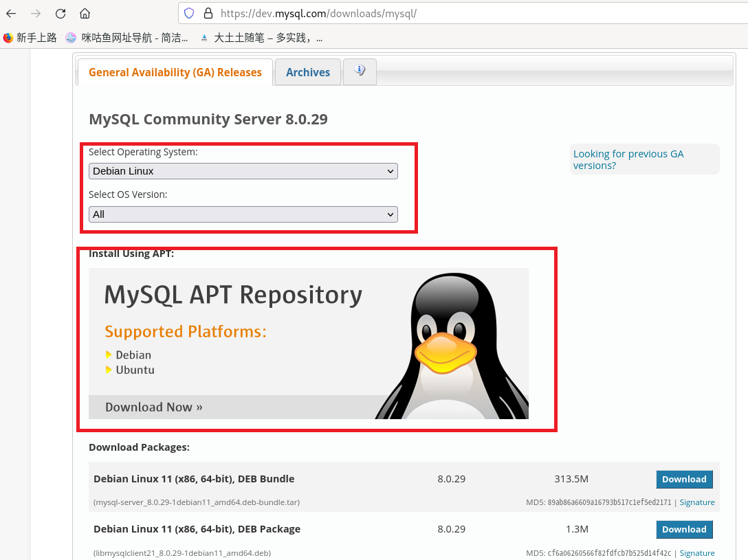Click Download Now in APT banner
The width and height of the screenshot is (748, 560).
[x=153, y=407]
